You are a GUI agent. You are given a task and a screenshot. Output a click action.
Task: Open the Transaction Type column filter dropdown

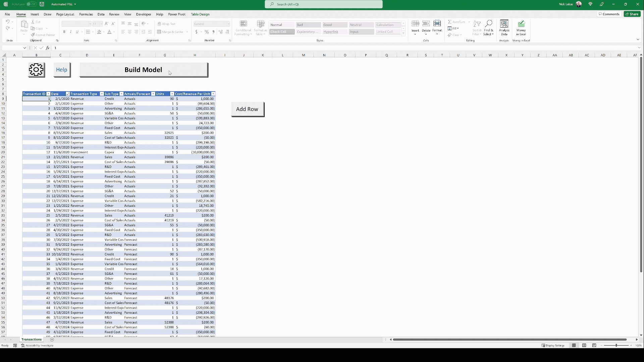102,94
